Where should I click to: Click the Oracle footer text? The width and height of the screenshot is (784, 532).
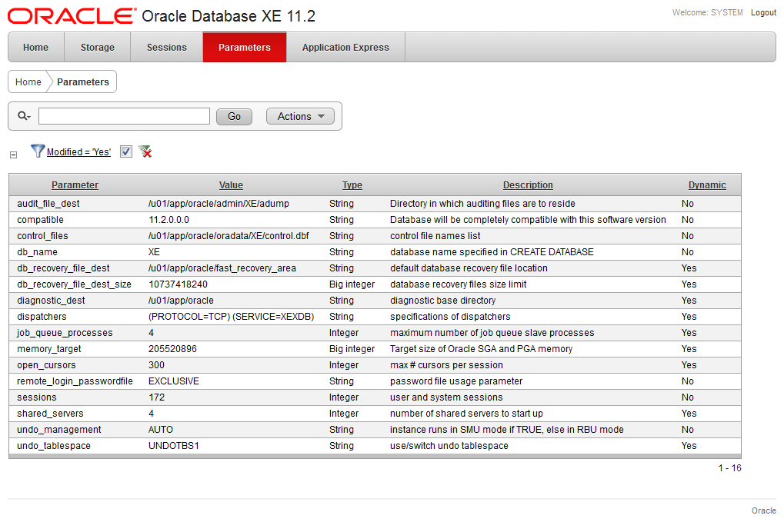point(764,511)
